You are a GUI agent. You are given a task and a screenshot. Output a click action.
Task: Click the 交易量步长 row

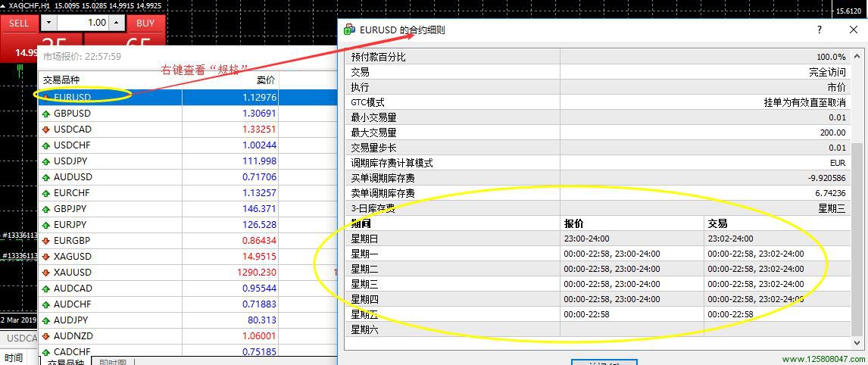(598, 148)
